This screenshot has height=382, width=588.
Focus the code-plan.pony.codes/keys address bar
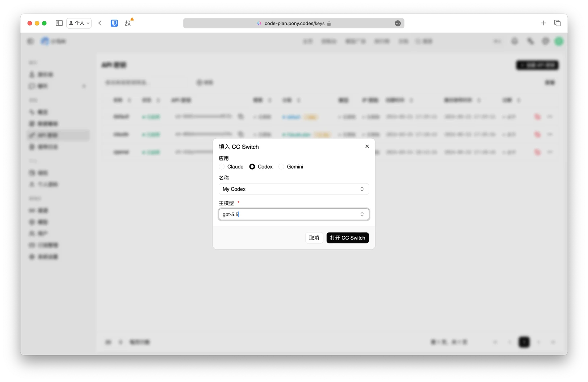(x=294, y=23)
